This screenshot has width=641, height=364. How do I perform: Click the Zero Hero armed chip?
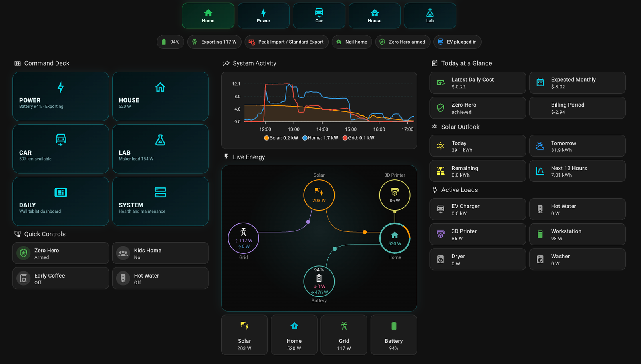point(403,42)
